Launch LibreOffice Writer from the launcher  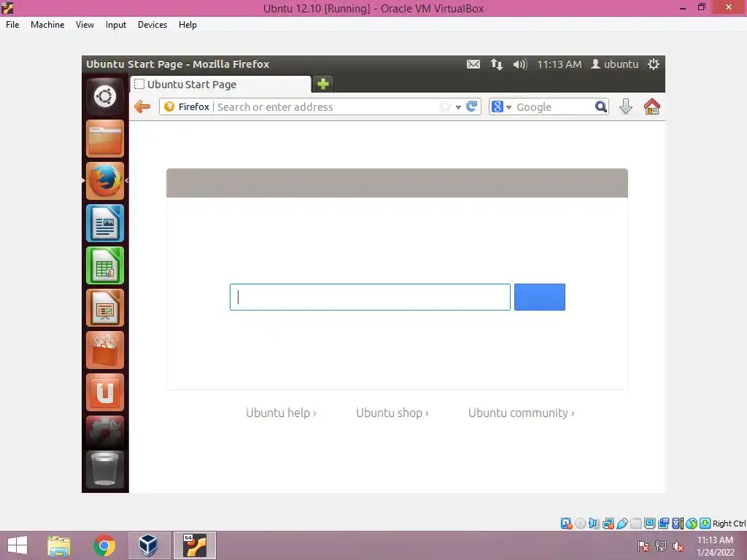(105, 223)
